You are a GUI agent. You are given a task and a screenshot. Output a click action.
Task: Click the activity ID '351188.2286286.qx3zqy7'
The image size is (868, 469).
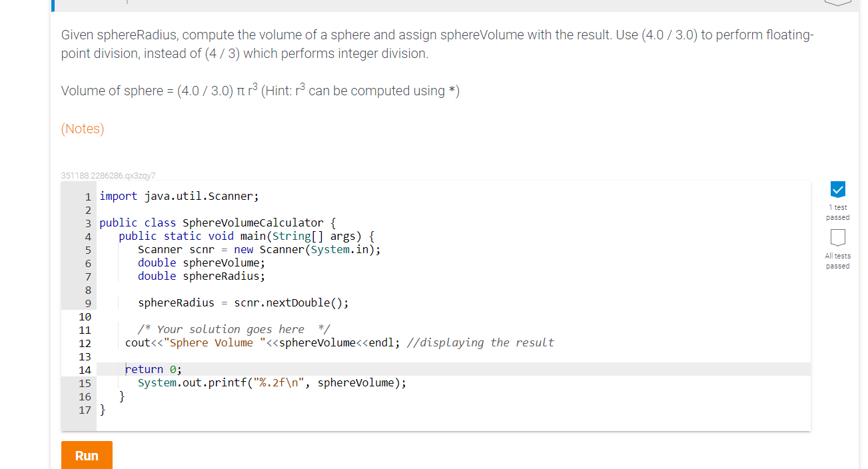(108, 175)
